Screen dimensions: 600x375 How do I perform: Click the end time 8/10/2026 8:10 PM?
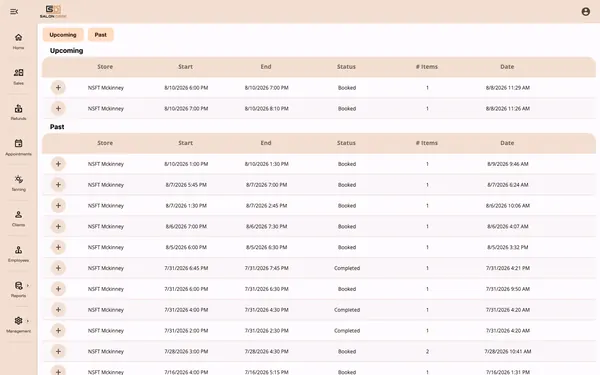coord(267,109)
